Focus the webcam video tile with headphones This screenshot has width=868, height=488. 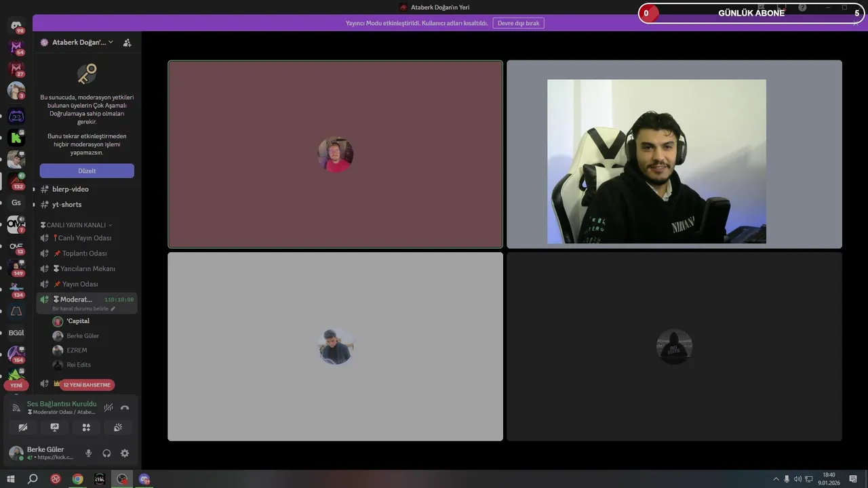[x=674, y=155]
